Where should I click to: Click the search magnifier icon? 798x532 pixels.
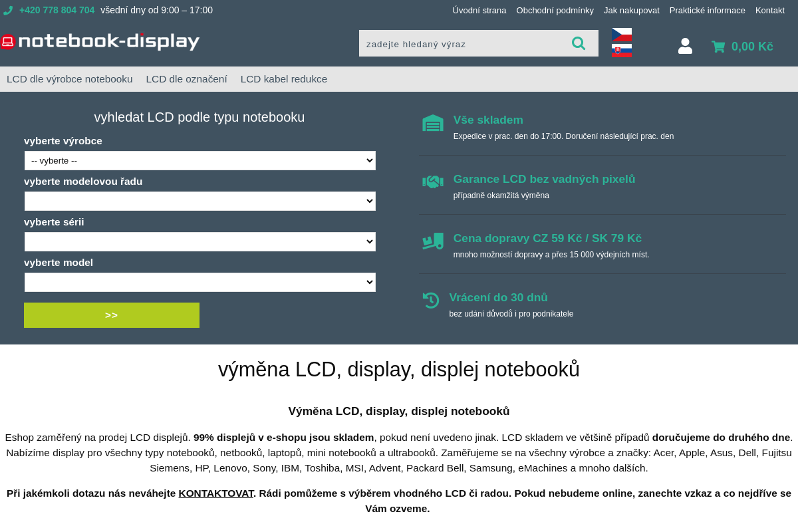point(578,43)
